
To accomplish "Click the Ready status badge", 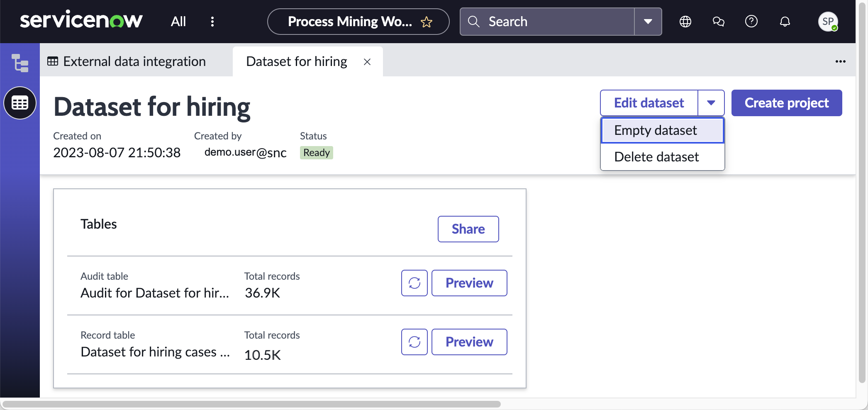I will (x=317, y=153).
